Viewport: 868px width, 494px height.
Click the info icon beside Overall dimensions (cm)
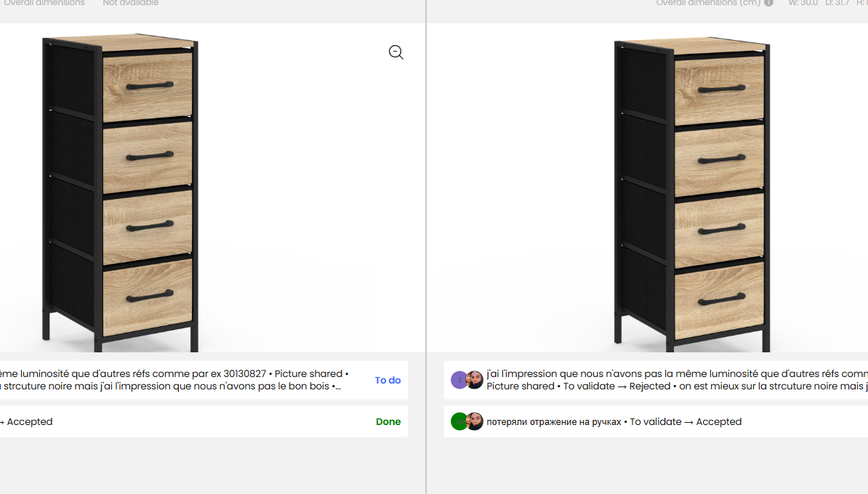[x=768, y=3]
